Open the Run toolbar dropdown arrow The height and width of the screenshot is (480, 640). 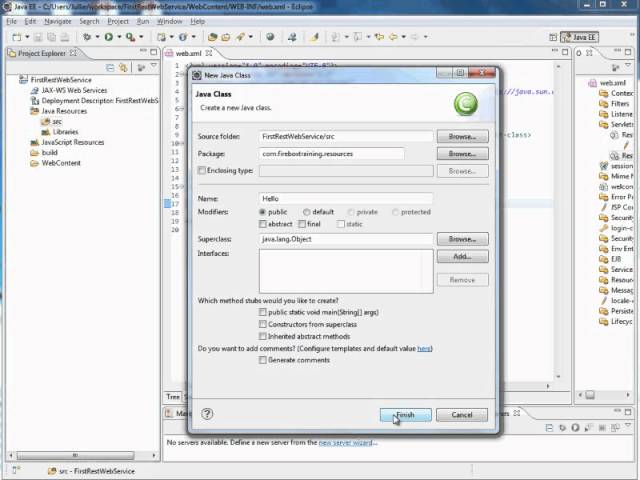(x=119, y=37)
